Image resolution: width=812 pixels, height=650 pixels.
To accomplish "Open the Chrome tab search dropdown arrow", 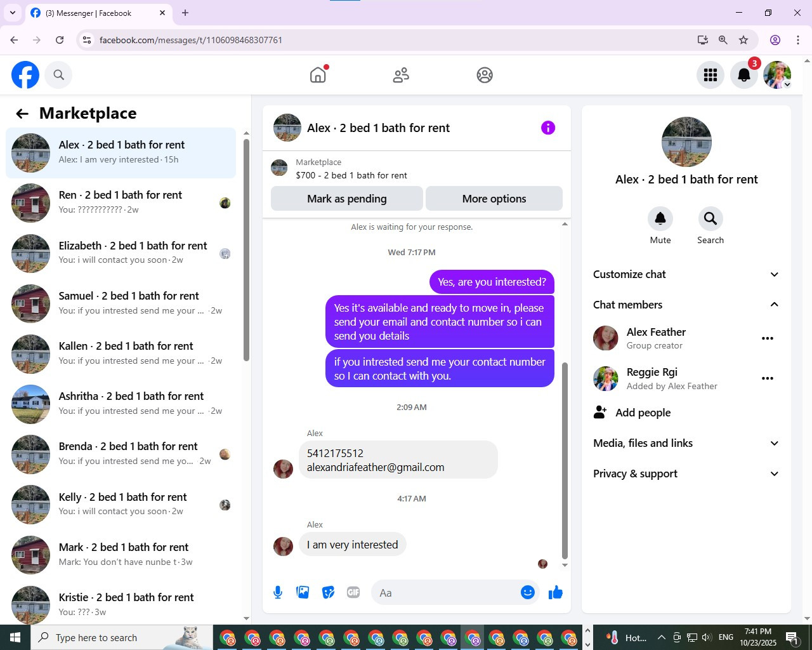I will 13,13.
